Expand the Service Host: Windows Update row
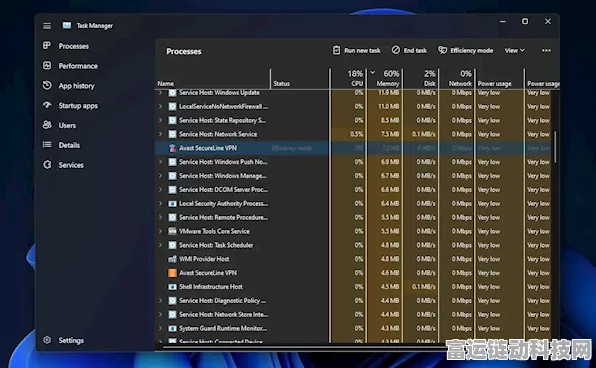 160,92
